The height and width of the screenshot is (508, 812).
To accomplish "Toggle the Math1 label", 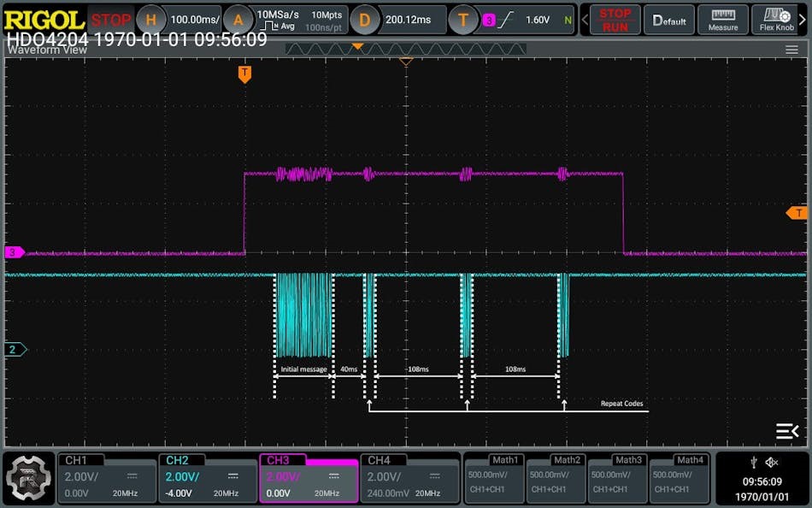I will [505, 460].
